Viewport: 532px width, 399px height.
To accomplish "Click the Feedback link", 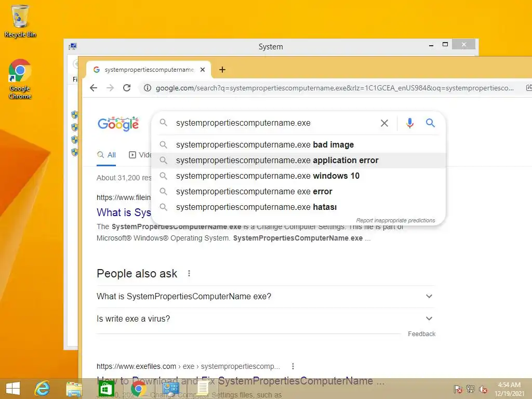I will click(421, 334).
